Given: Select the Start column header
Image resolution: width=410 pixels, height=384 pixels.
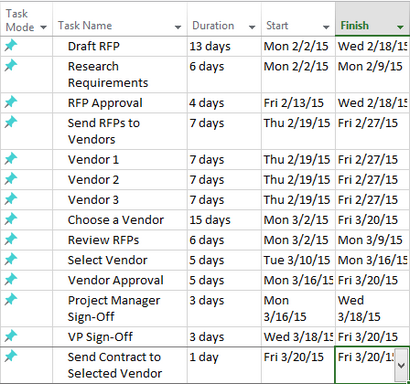Looking at the screenshot, I should coord(298,19).
